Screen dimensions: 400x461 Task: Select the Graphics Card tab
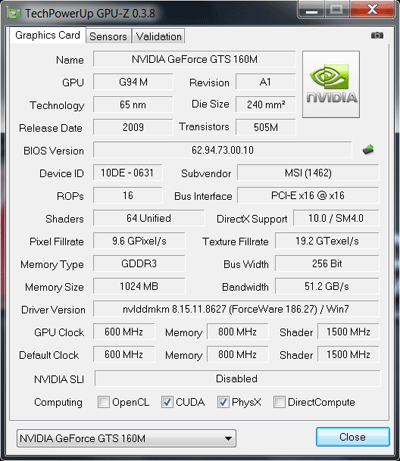[x=48, y=35]
